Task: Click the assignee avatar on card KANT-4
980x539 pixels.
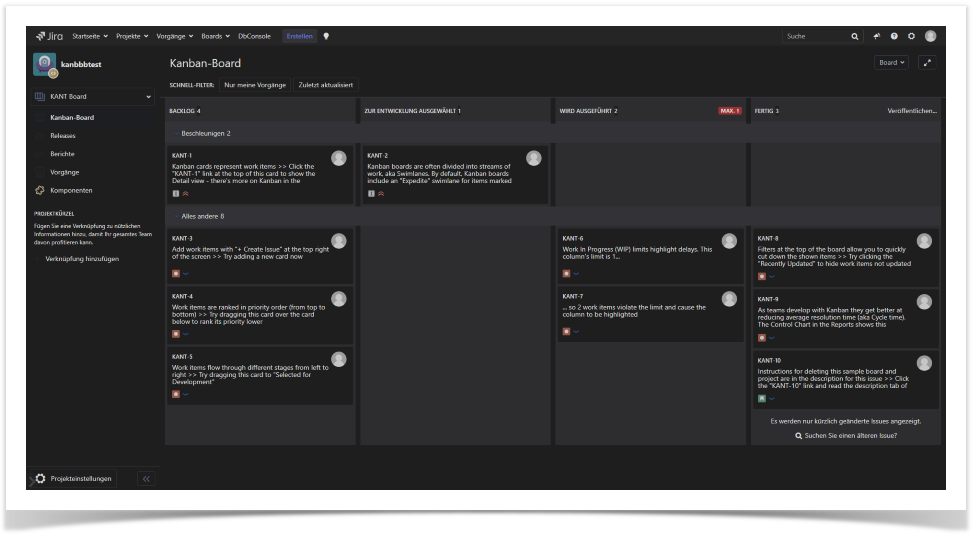Action: tap(339, 299)
